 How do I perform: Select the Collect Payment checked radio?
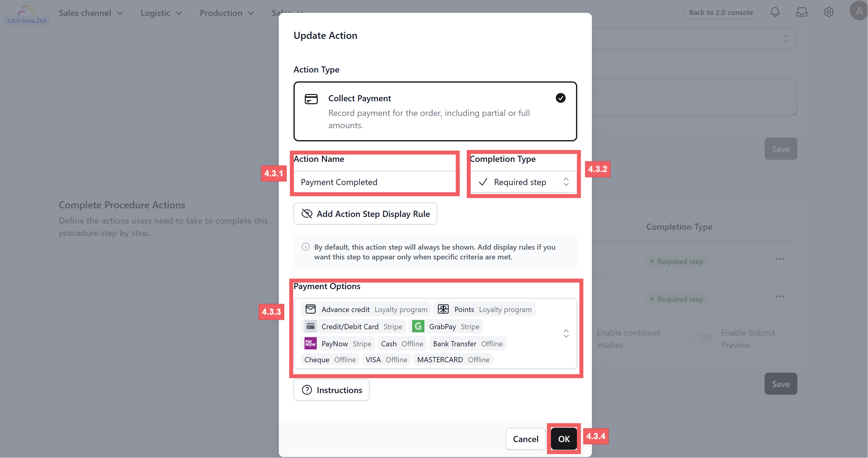[x=560, y=98]
